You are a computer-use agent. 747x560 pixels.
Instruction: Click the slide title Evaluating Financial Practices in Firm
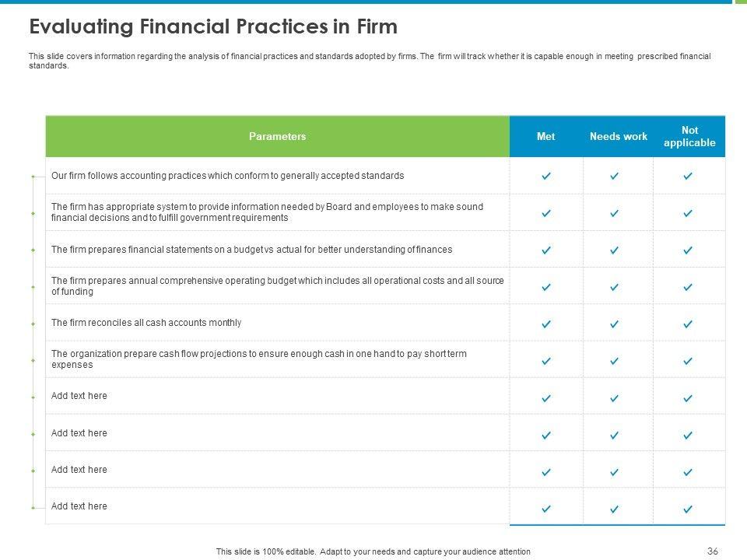click(x=213, y=27)
